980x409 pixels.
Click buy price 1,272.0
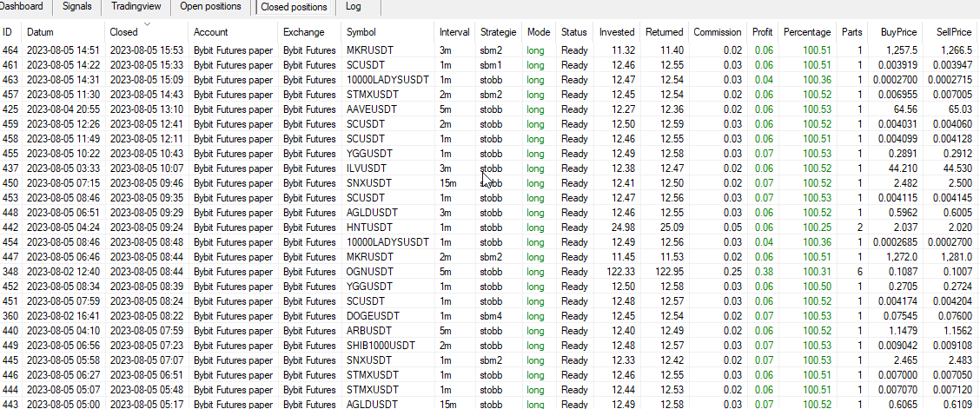pos(902,257)
